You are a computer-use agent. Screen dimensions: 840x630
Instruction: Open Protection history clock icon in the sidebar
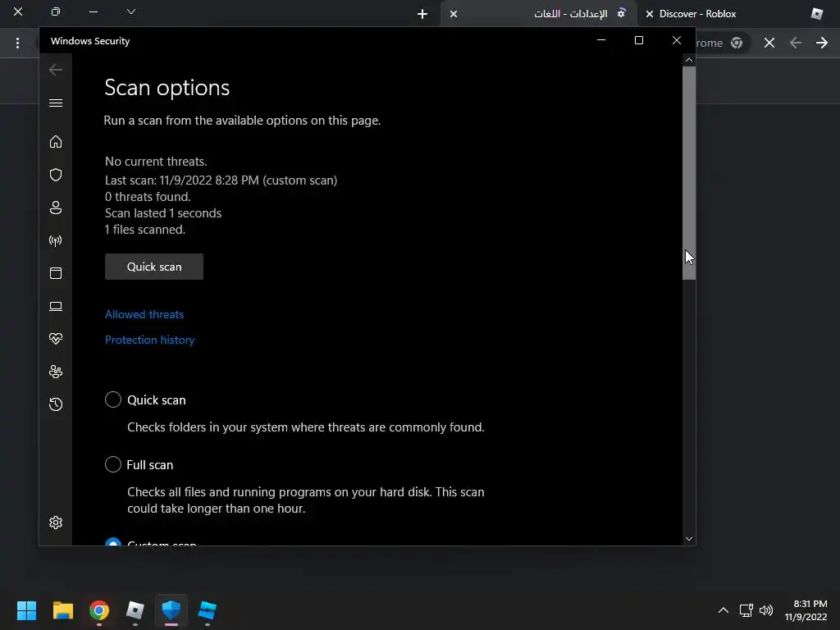(x=56, y=404)
